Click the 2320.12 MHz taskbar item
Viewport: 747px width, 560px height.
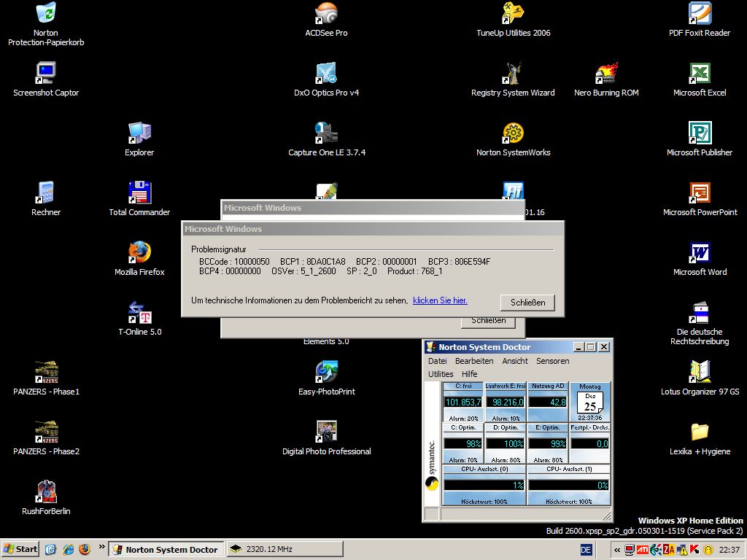click(285, 550)
